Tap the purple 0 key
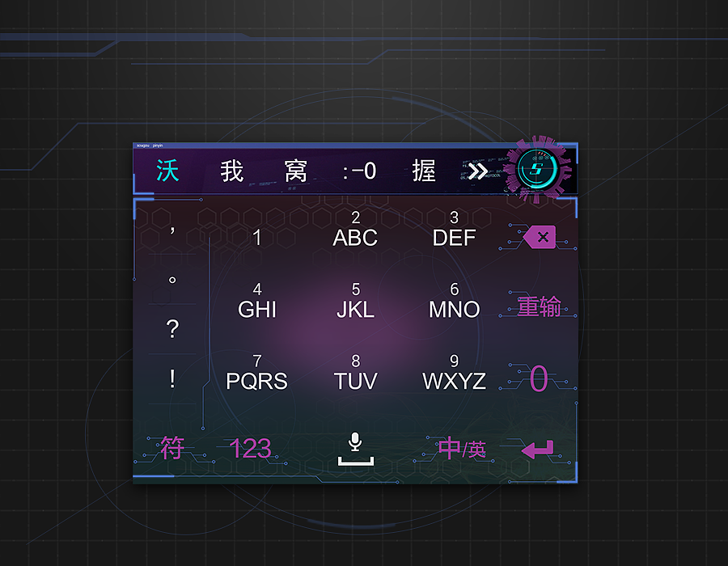 (x=539, y=378)
